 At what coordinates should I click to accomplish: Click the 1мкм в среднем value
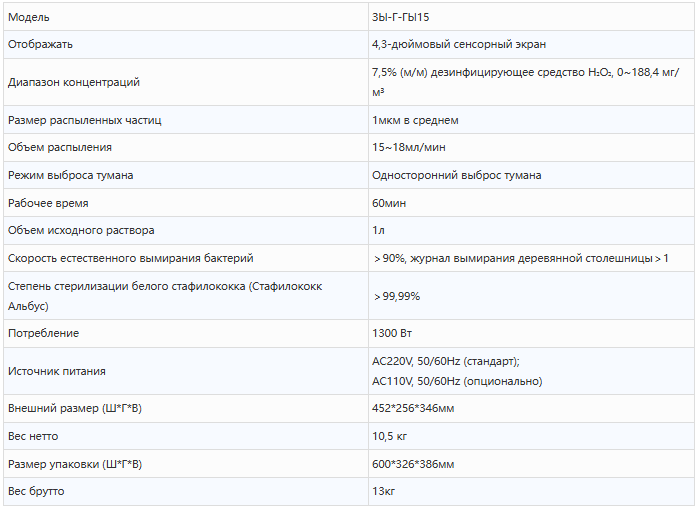point(415,120)
